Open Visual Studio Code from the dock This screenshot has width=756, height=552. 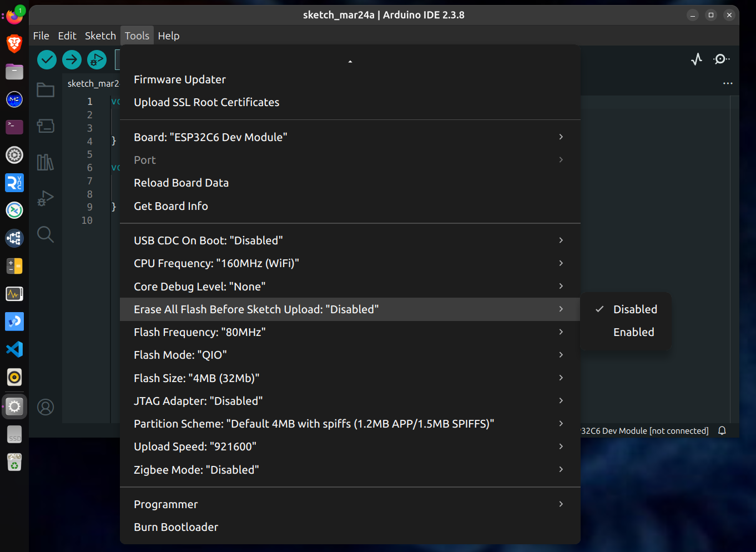(14, 349)
